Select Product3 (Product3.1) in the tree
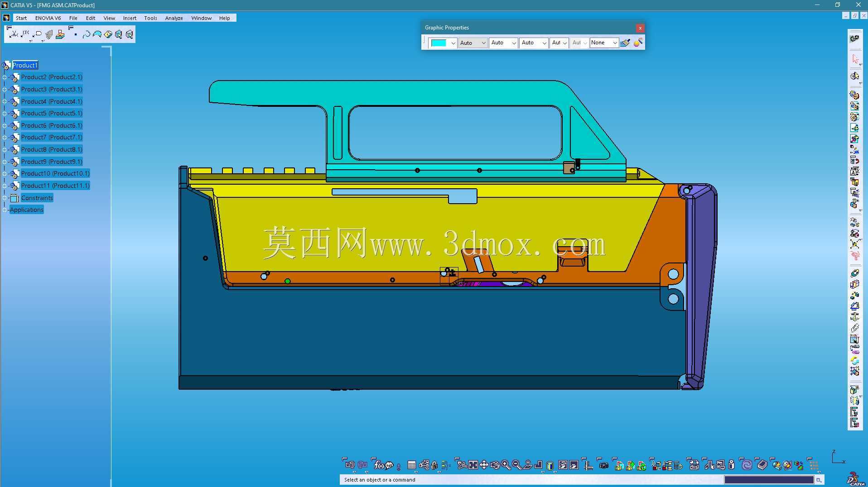Viewport: 868px width, 487px height. tap(52, 89)
